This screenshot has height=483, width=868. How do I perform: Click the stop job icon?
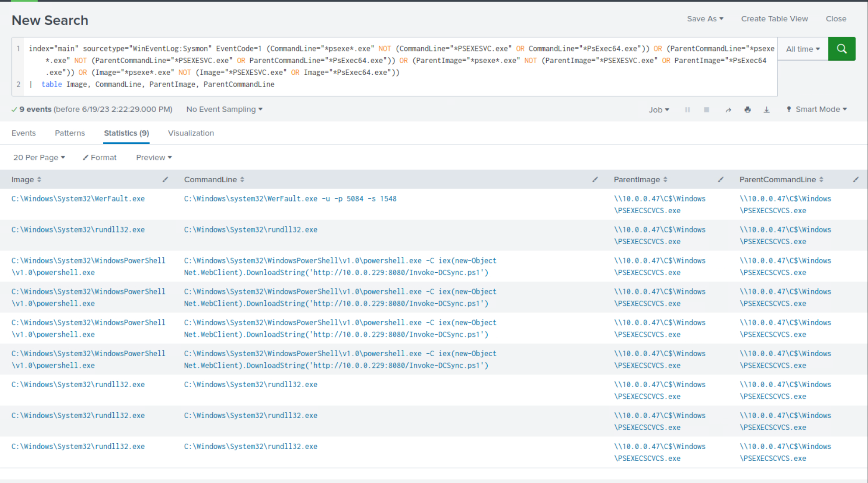click(x=706, y=110)
